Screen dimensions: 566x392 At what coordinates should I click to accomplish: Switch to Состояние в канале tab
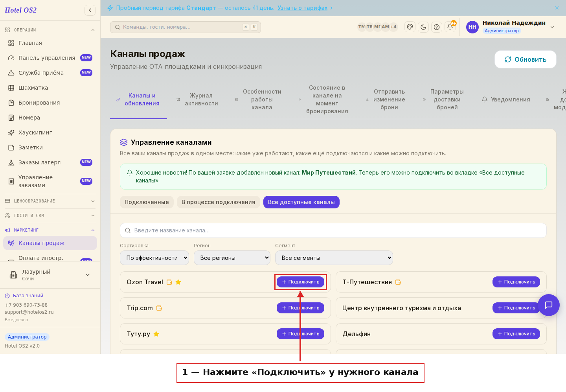[x=323, y=99]
